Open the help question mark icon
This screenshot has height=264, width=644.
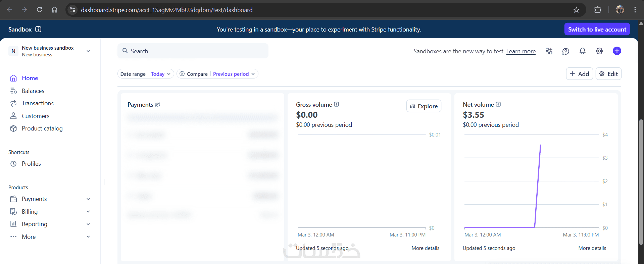tap(565, 51)
